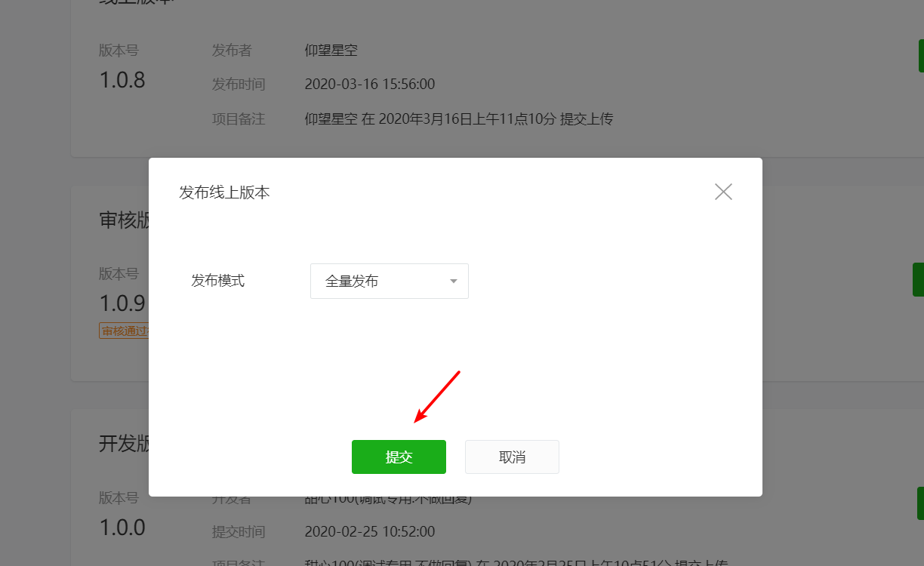Submit with the green 提交 button
This screenshot has width=924, height=566.
click(399, 457)
